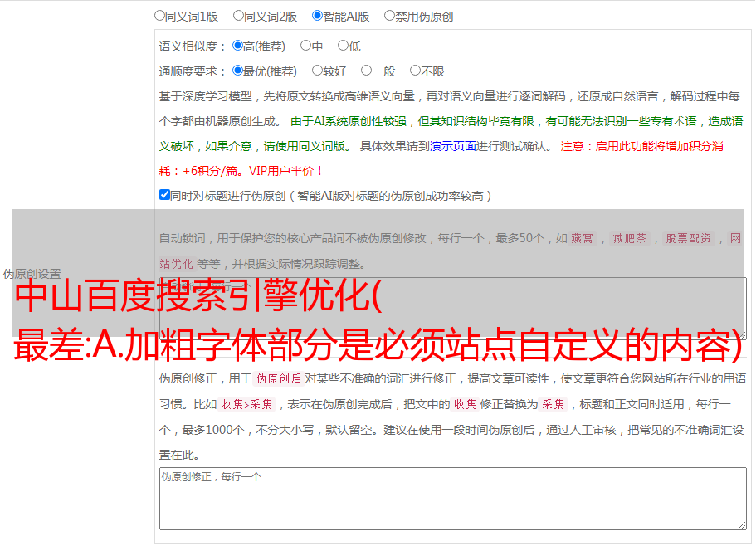Click inside the 自动锁词 textarea
The width and height of the screenshot is (756, 546).
pyautogui.click(x=453, y=309)
